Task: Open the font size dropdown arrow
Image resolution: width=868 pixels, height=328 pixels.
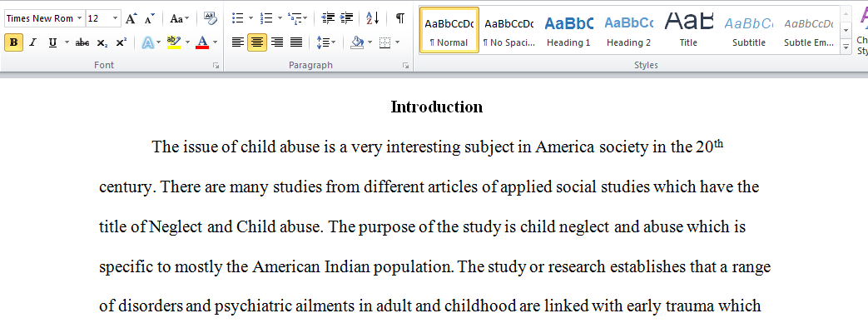Action: (115, 19)
